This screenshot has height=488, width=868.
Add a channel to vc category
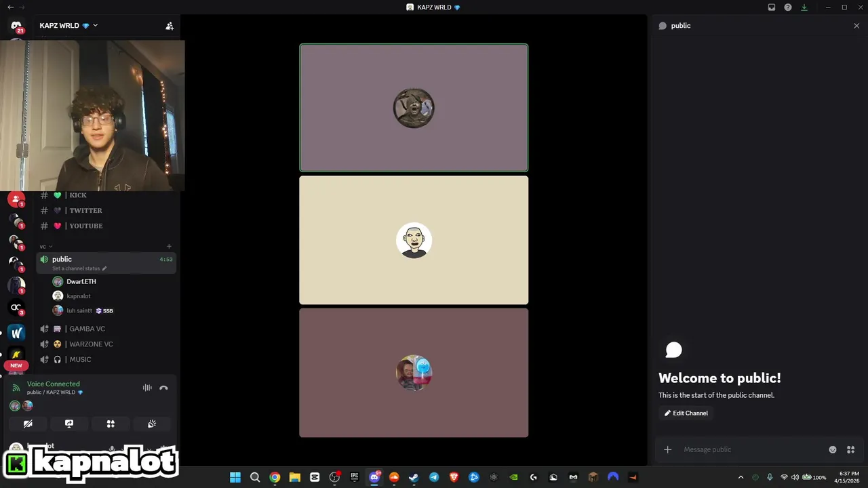pyautogui.click(x=169, y=247)
